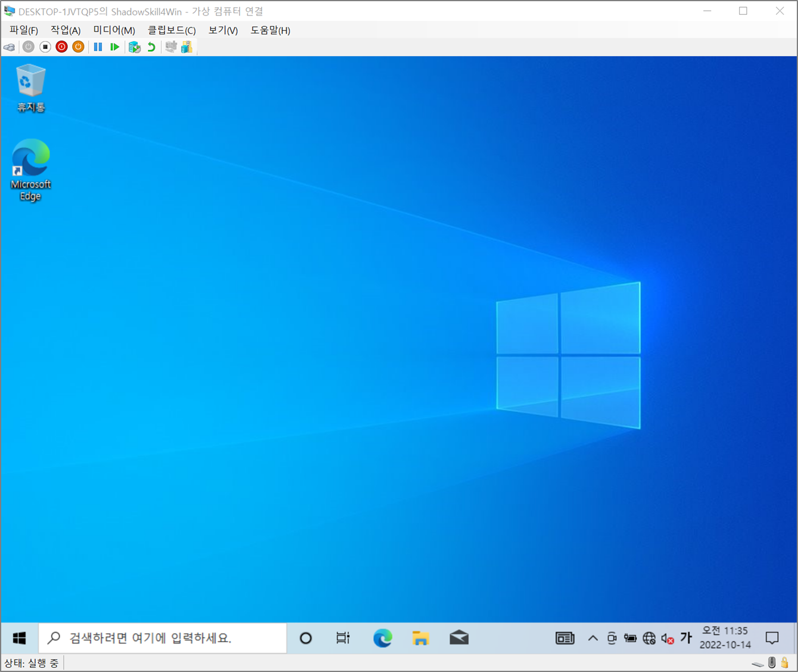Open Task View in the guest taskbar
Viewport: 798px width, 672px height.
click(x=343, y=638)
